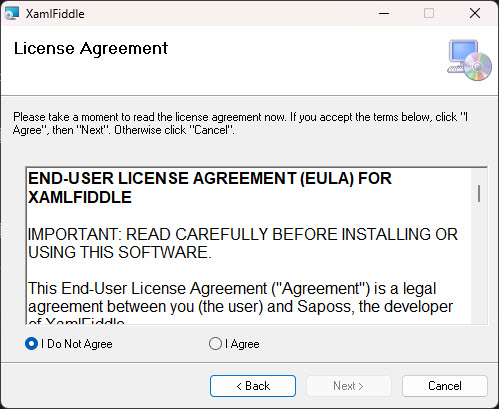Close the XamlFiddle installer window
The height and width of the screenshot is (409, 499).
[475, 14]
